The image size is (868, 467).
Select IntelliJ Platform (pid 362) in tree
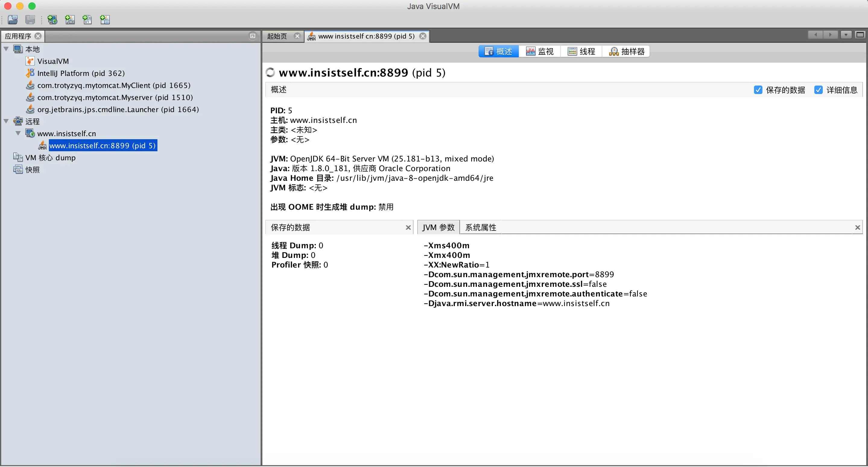click(x=81, y=74)
